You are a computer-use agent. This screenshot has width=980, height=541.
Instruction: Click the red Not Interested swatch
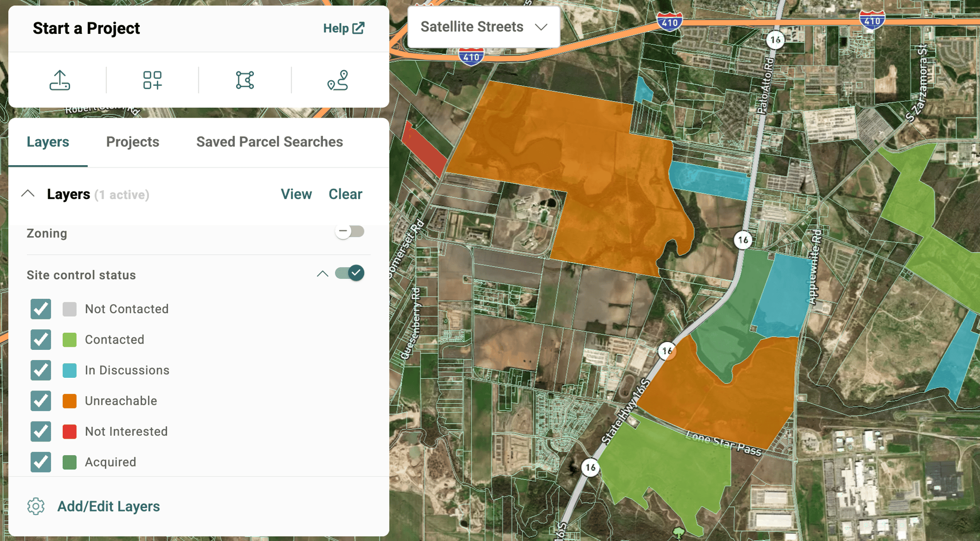tap(70, 432)
